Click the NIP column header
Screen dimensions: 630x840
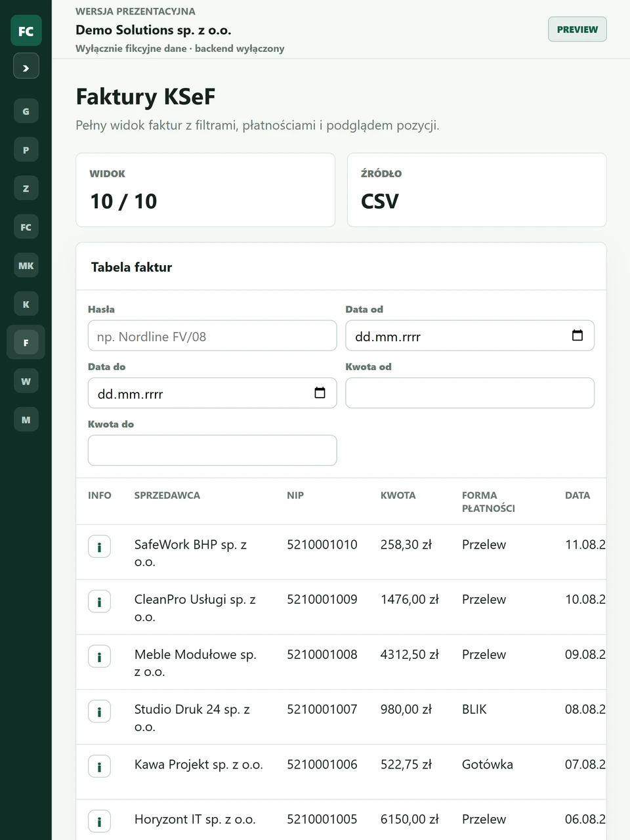pyautogui.click(x=295, y=495)
